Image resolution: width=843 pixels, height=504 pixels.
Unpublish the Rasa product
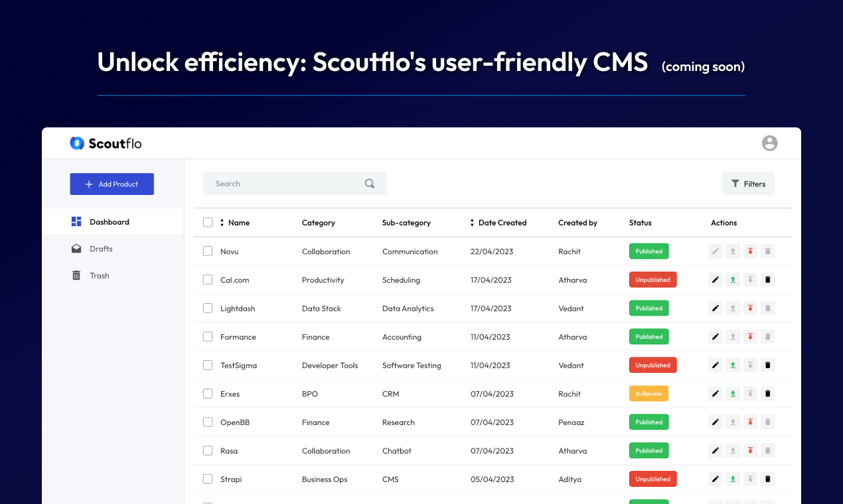750,451
